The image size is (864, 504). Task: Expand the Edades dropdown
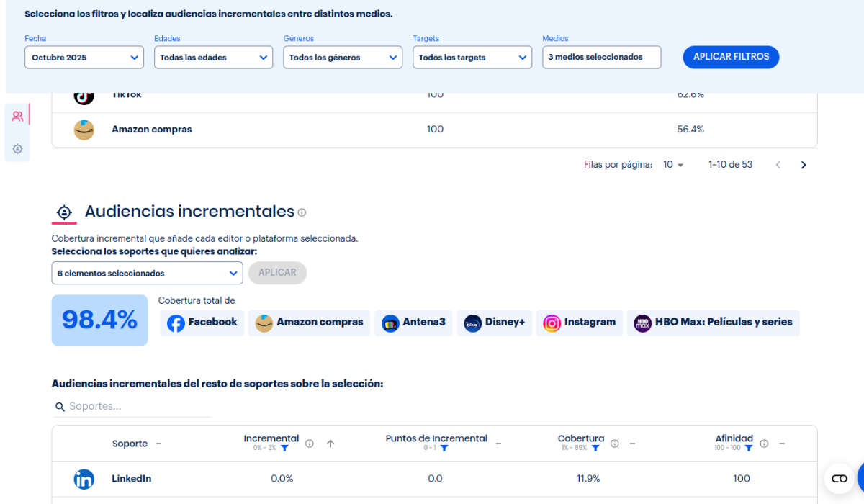[213, 58]
